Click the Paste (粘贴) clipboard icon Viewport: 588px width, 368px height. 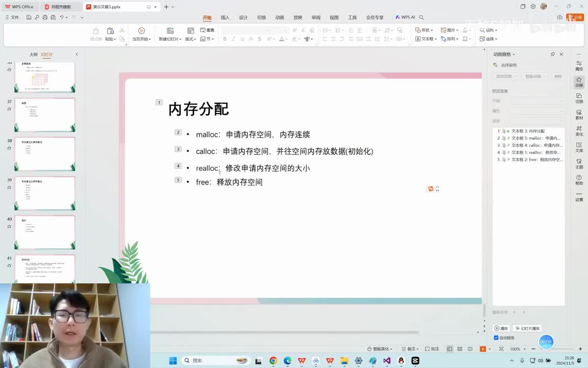[110, 31]
